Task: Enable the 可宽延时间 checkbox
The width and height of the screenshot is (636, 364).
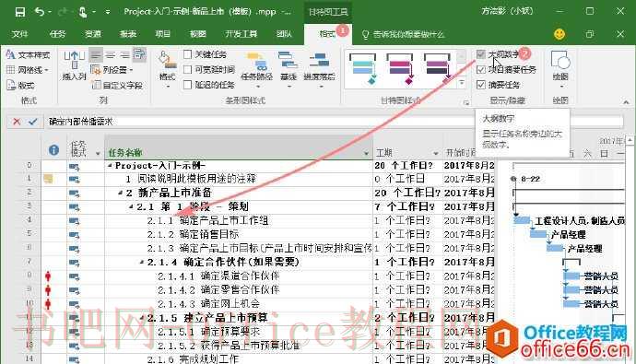Action: [187, 70]
